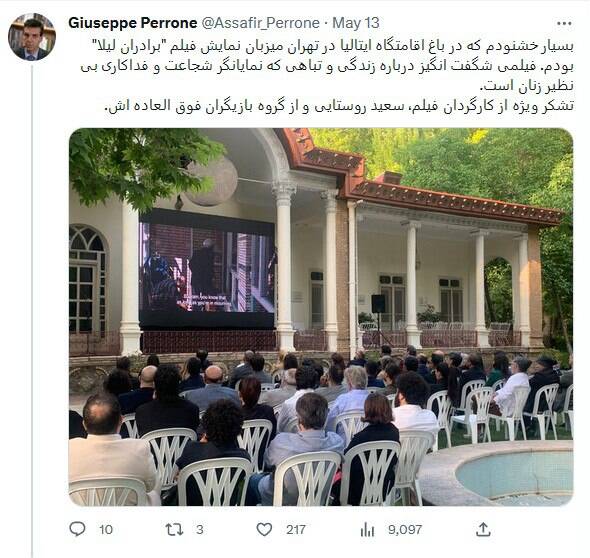Like the tweet with the heart icon

pyautogui.click(x=264, y=529)
